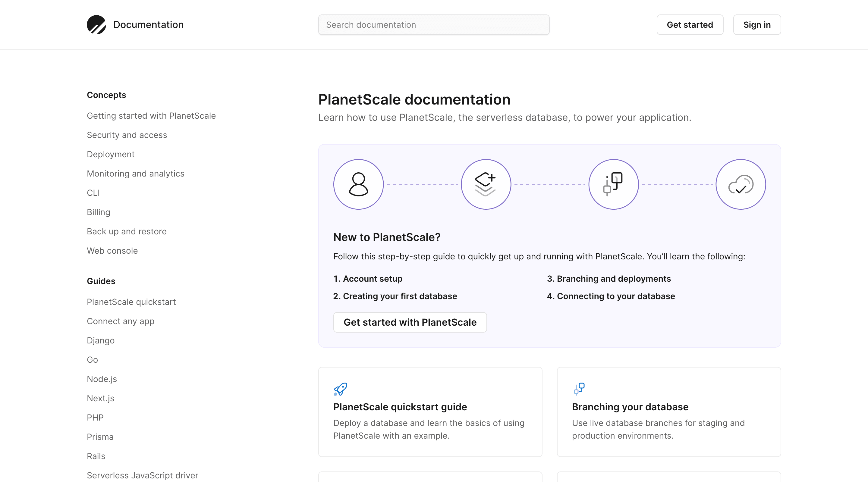The width and height of the screenshot is (868, 482).
Task: Select the Billing menu item
Action: [x=98, y=212]
